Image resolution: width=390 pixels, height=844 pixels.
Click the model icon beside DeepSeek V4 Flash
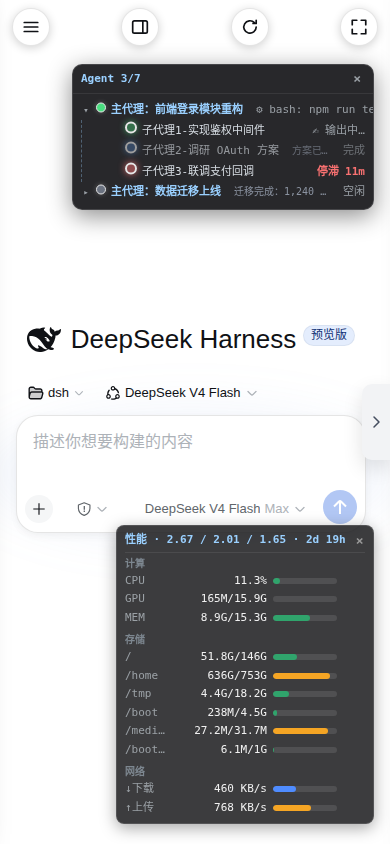click(x=112, y=393)
